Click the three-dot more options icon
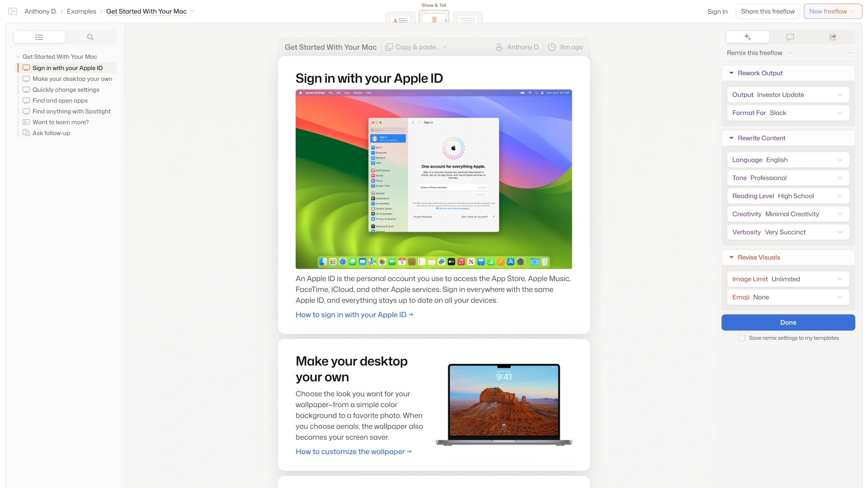The image size is (868, 488). tap(851, 53)
